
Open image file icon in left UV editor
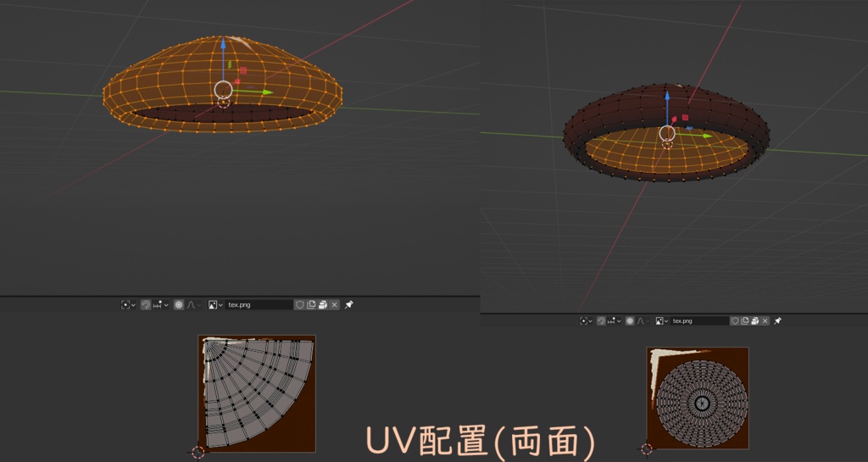pos(323,305)
